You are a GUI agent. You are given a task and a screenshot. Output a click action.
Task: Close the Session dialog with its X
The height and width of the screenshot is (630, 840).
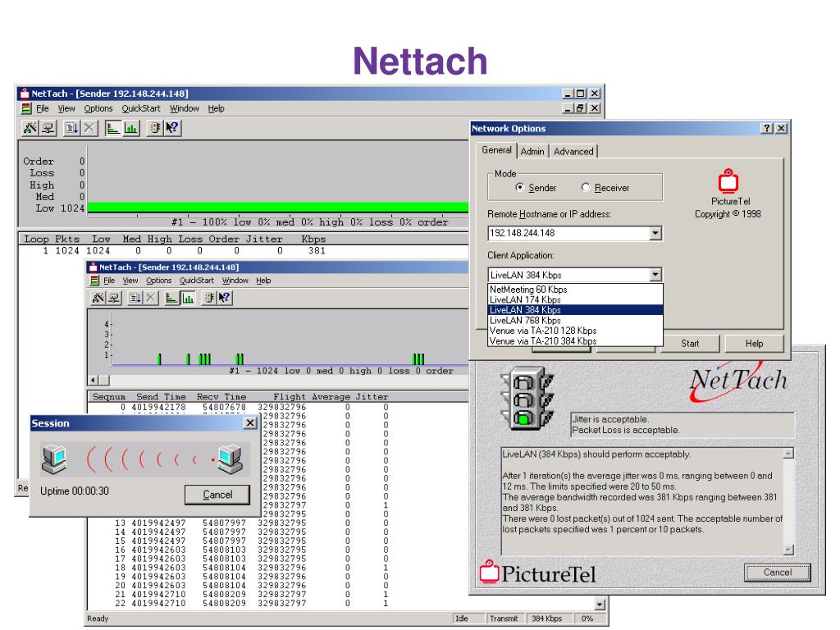pyautogui.click(x=249, y=423)
